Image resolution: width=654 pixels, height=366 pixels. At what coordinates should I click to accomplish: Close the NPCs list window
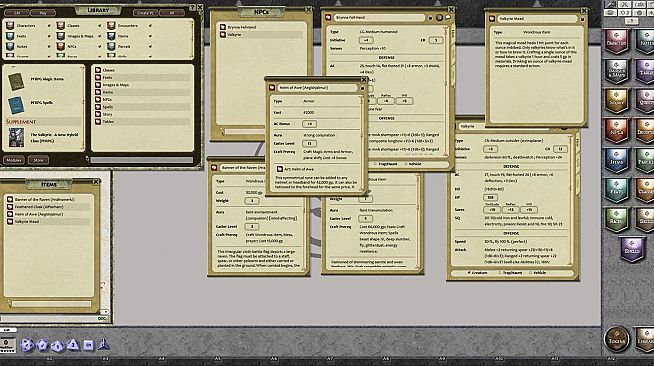click(308, 9)
